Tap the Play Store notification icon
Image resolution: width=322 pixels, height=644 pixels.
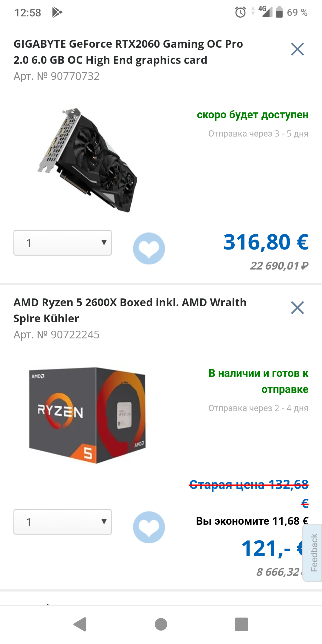pyautogui.click(x=57, y=12)
